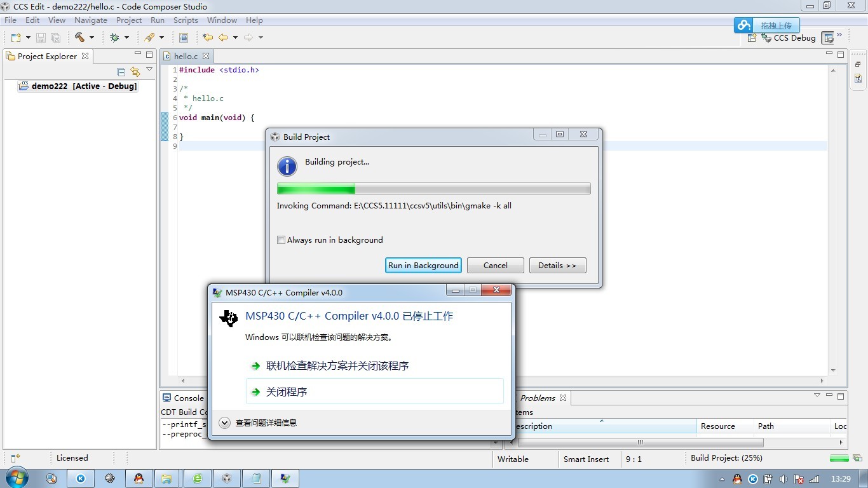
Task: Close the Project Explorer tab
Action: 85,56
